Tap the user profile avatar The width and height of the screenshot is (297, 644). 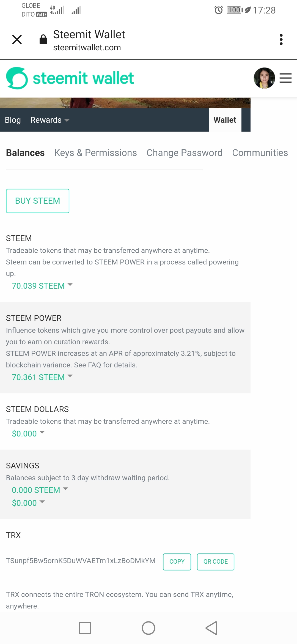click(264, 78)
